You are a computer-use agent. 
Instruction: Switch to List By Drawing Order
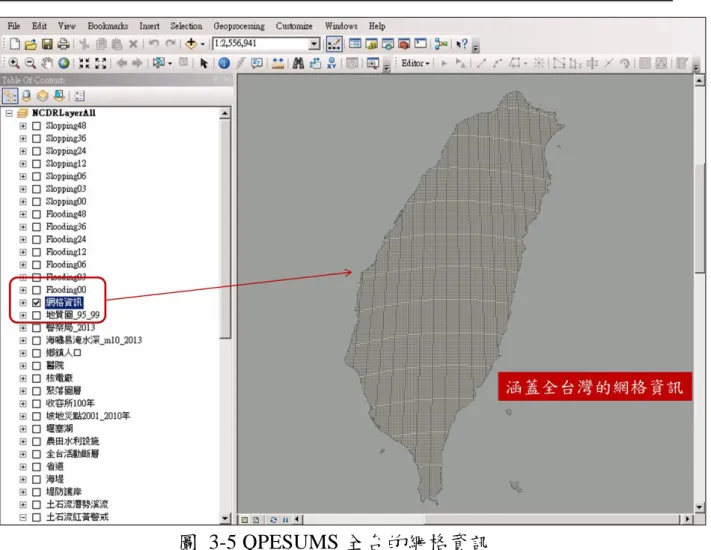click(x=10, y=96)
